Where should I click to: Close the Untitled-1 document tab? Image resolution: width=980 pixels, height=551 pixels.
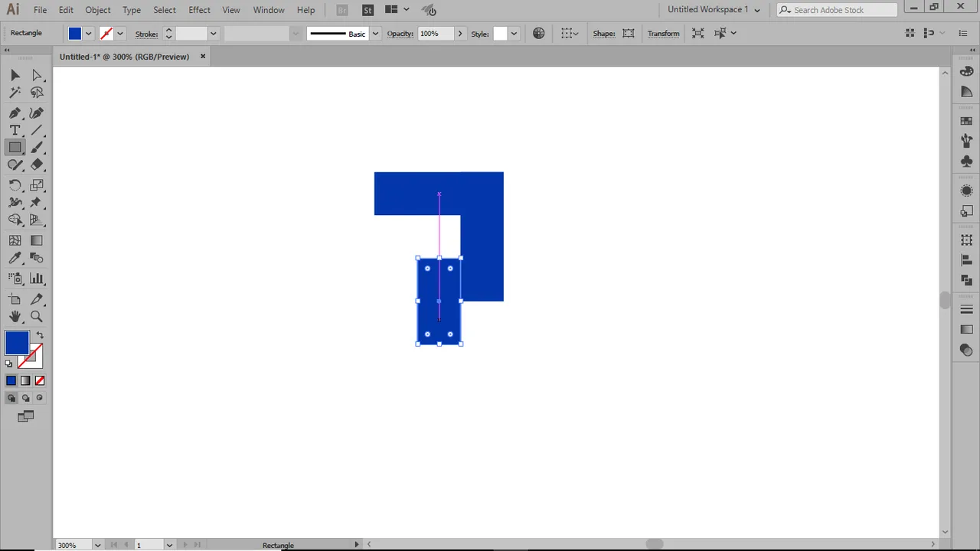click(x=203, y=57)
